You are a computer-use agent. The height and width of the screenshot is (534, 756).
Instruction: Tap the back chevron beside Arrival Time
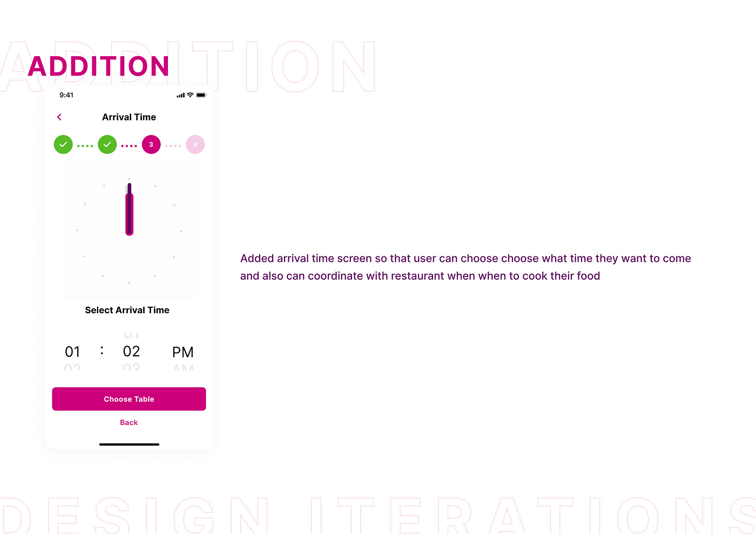pos(59,117)
